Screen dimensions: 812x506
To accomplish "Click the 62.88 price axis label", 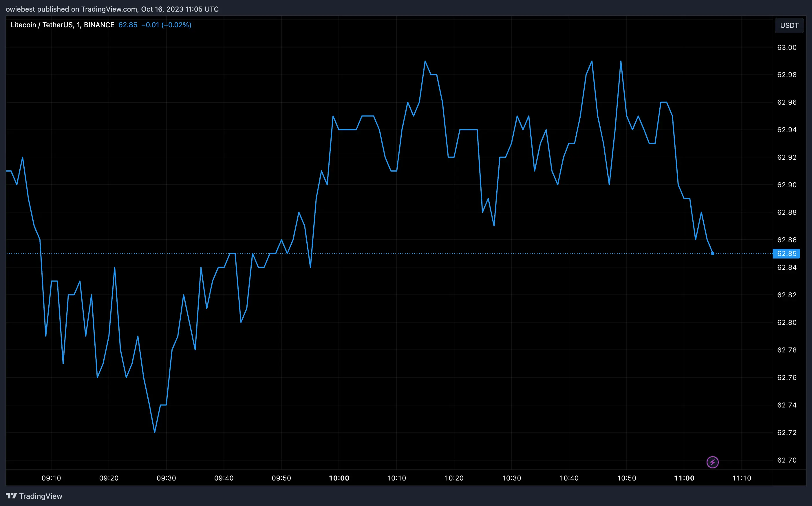I will [787, 212].
